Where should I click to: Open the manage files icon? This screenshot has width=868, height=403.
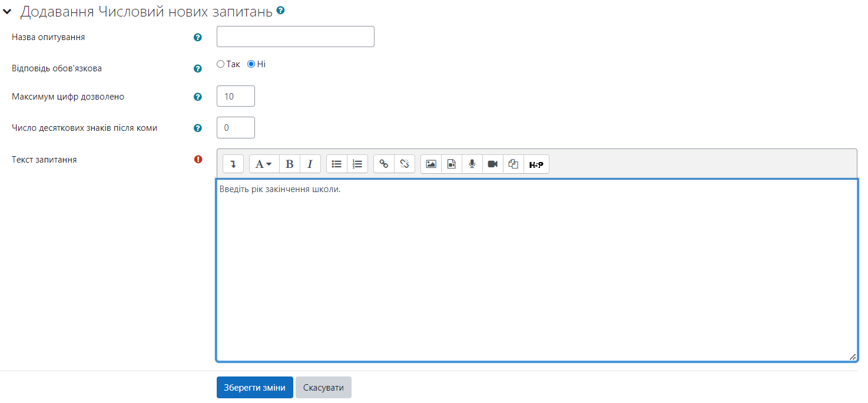(x=513, y=164)
